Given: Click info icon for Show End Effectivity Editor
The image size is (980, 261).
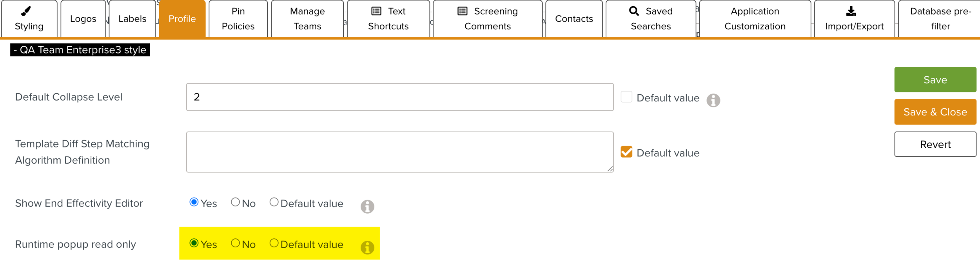Looking at the screenshot, I should pos(367,207).
